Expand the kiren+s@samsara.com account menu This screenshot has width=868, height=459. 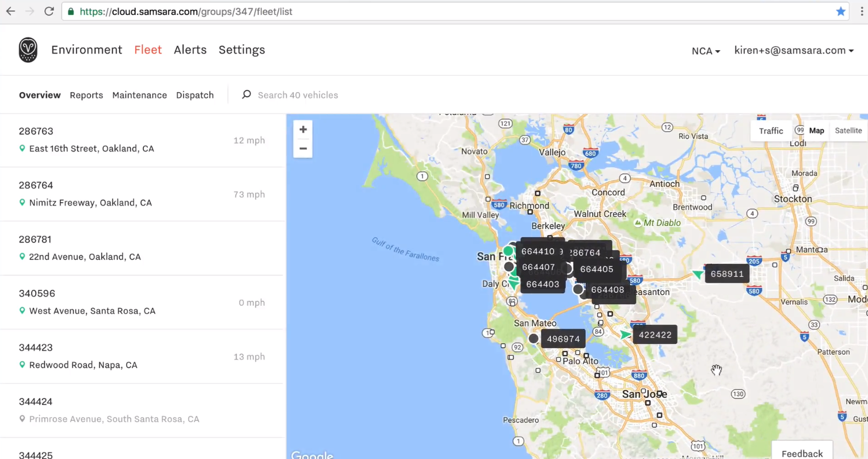[794, 50]
